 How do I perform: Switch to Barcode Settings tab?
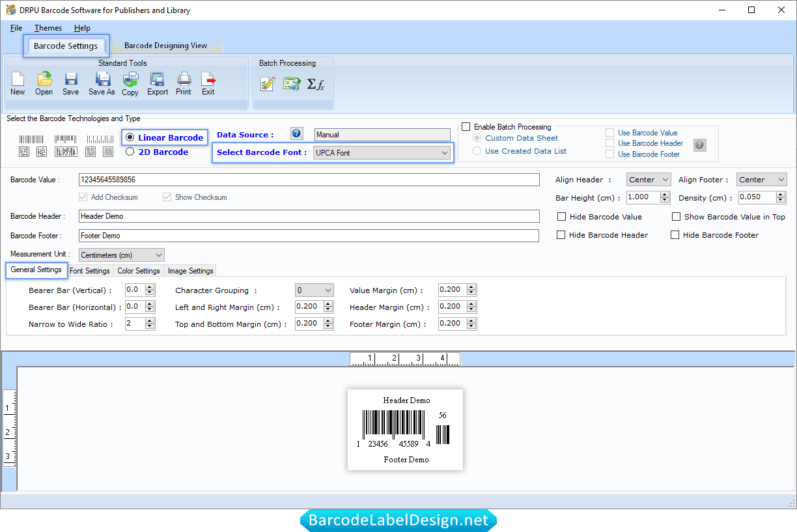pos(66,46)
